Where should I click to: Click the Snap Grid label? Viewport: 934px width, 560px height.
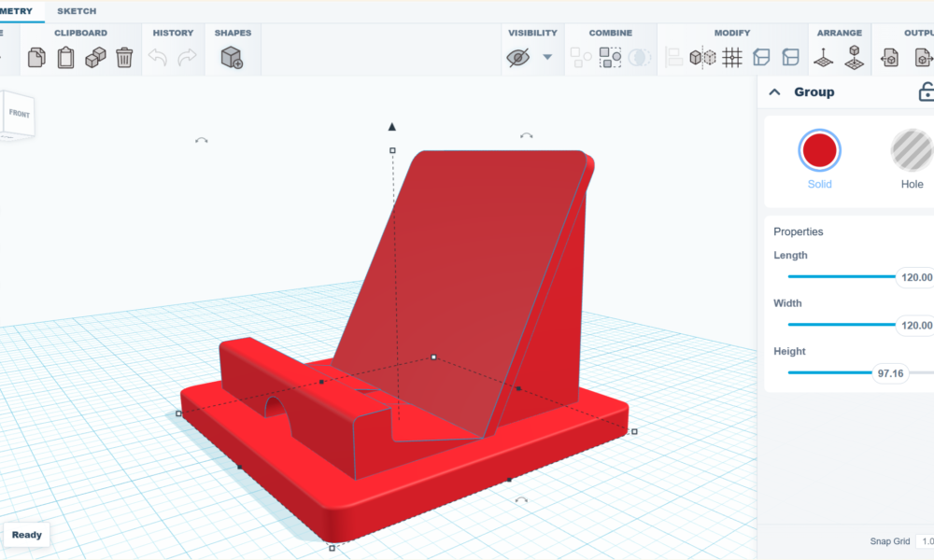[890, 541]
